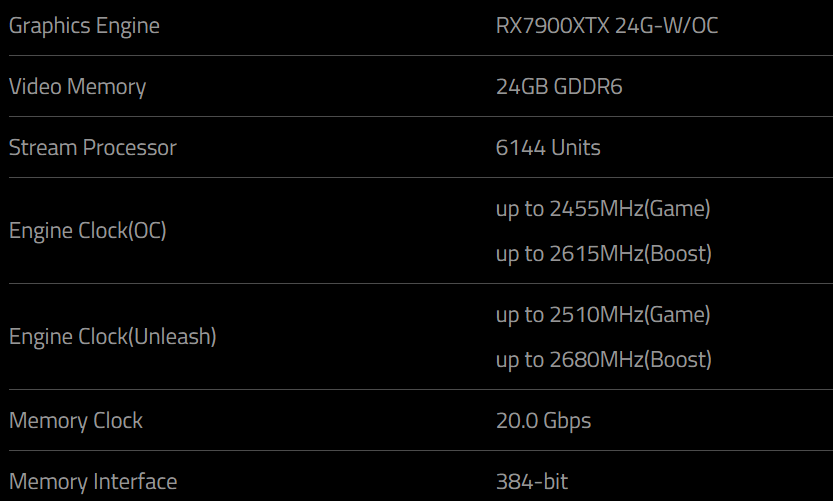
Task: Select the RX7900XTX 24G-W/OC value
Action: coord(607,26)
